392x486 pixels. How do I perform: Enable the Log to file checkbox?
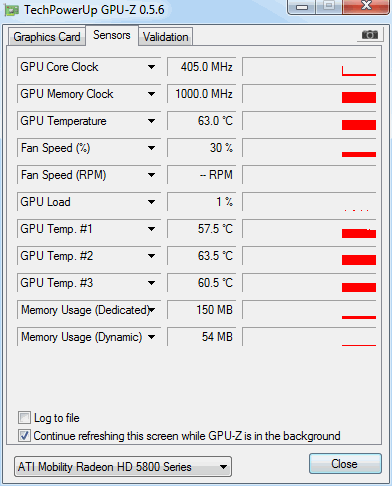point(24,417)
